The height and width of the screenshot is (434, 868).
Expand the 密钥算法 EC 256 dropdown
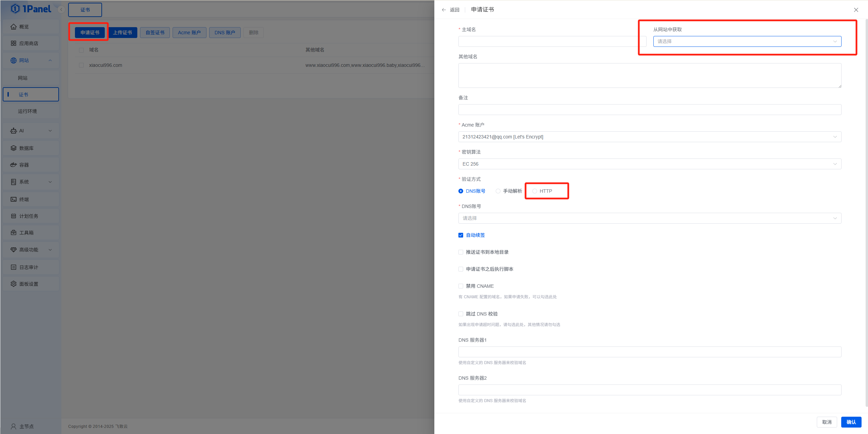click(650, 164)
